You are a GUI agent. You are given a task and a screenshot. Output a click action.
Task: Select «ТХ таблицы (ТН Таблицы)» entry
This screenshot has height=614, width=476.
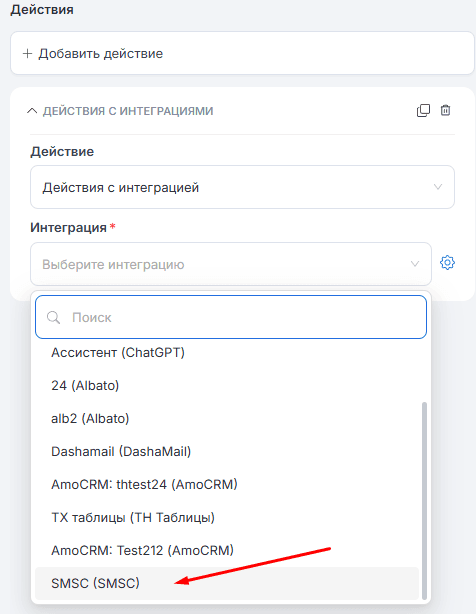[x=227, y=517]
